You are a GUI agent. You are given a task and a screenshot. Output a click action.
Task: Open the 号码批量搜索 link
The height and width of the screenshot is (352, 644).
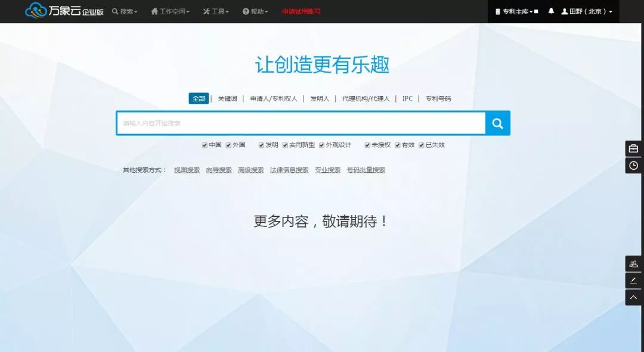coord(366,170)
